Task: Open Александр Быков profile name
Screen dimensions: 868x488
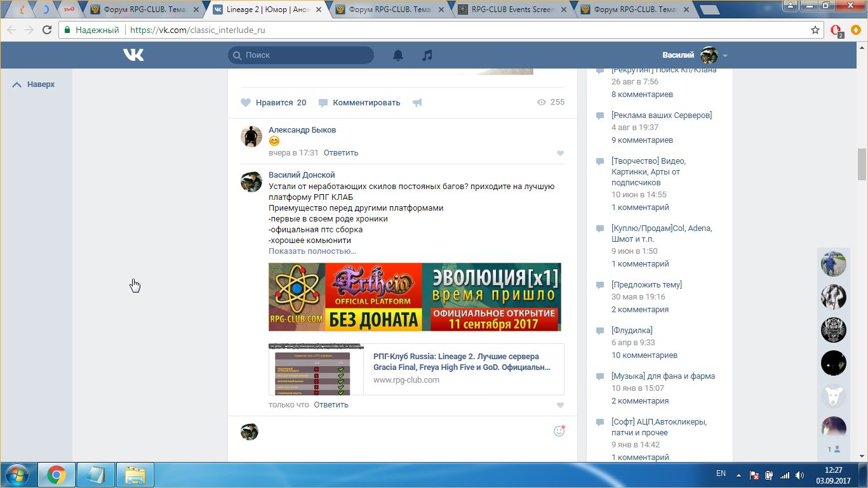Action: click(x=302, y=129)
